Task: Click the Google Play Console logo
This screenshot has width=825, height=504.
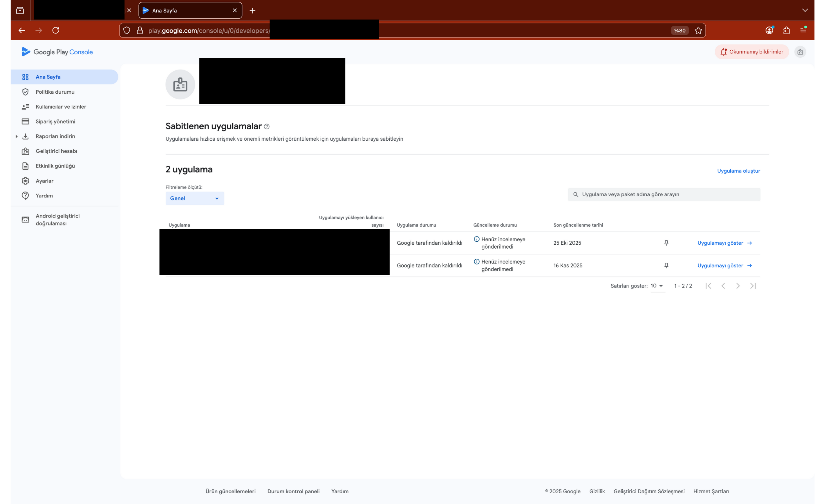Action: (57, 52)
